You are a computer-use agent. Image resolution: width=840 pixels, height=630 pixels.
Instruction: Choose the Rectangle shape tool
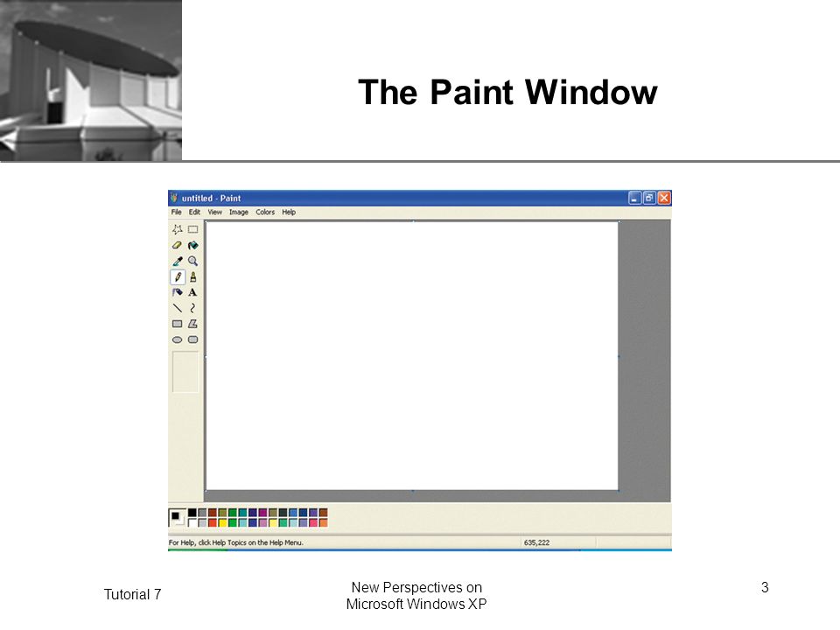pyautogui.click(x=178, y=324)
